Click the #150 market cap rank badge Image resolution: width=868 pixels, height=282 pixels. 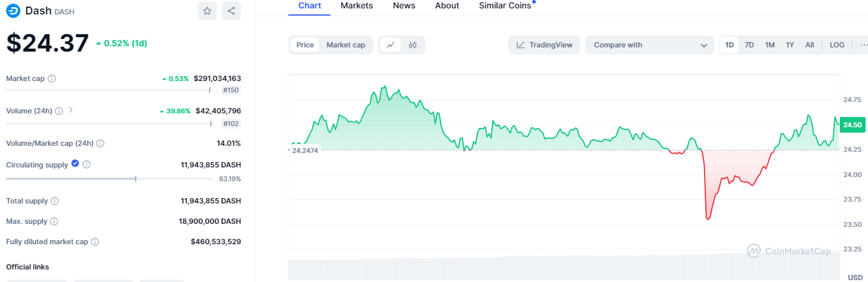231,90
